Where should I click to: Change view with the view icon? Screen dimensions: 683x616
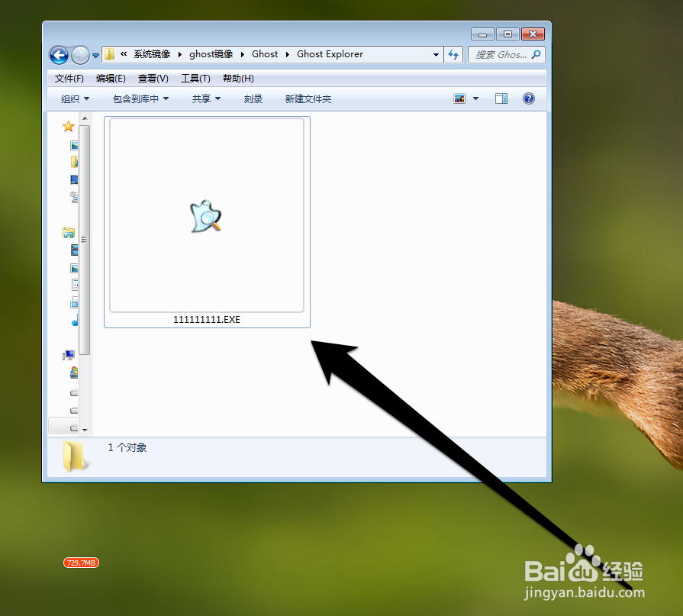(459, 99)
